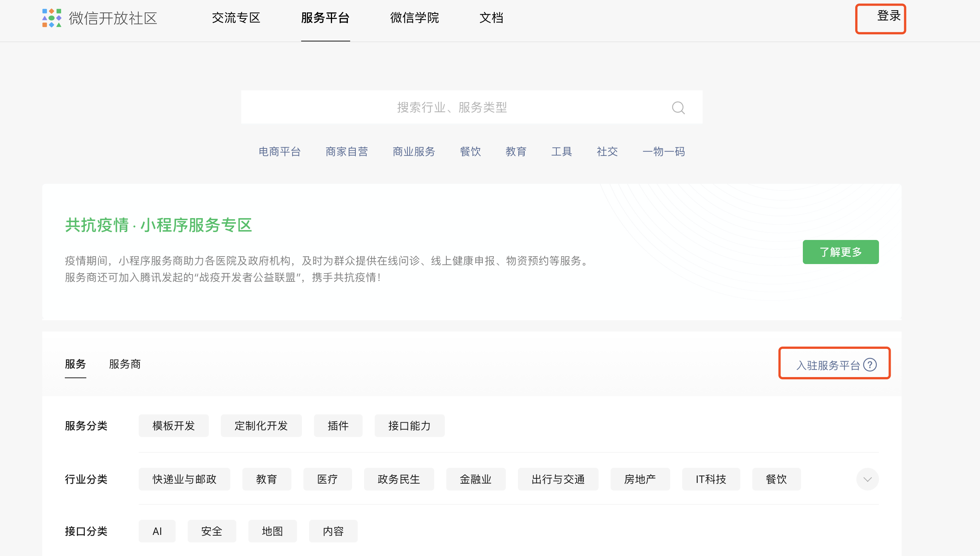Filter by 医疗 industry chip
The image size is (980, 556).
[327, 479]
